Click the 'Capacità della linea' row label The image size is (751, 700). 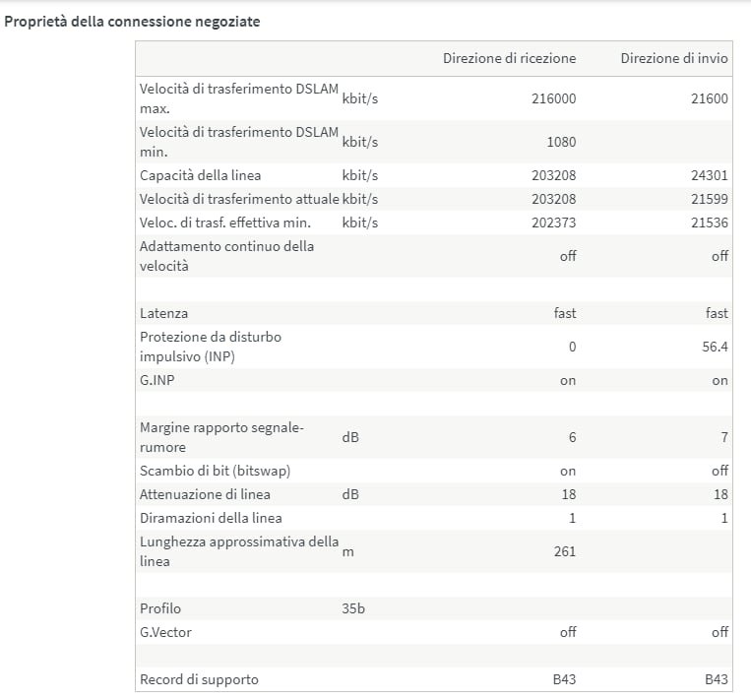pyautogui.click(x=200, y=175)
